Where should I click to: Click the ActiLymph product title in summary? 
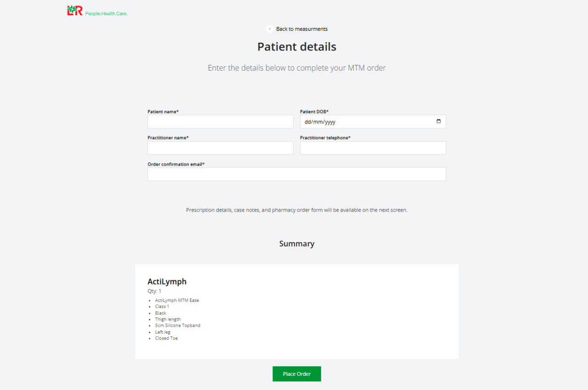(x=167, y=282)
